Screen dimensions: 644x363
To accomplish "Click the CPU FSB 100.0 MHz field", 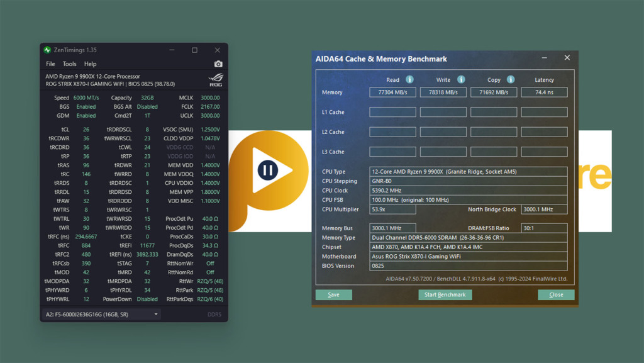I will (x=468, y=200).
